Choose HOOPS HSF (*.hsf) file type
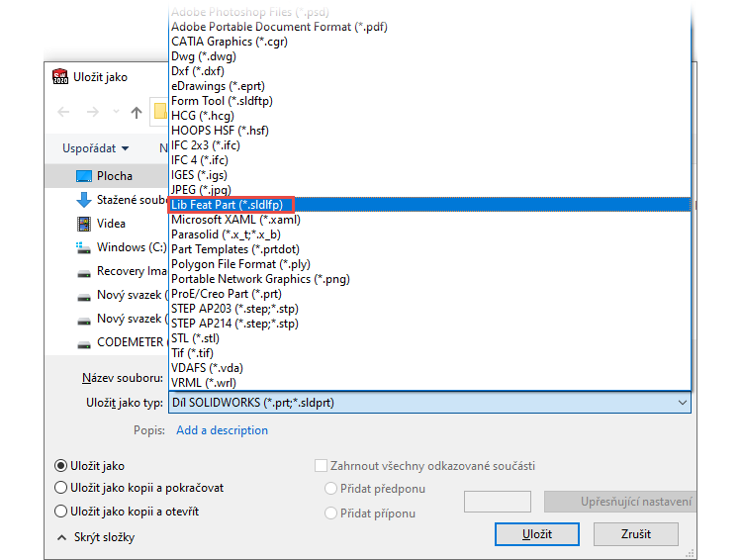Image resolution: width=742 pixels, height=560 pixels. tap(429, 131)
